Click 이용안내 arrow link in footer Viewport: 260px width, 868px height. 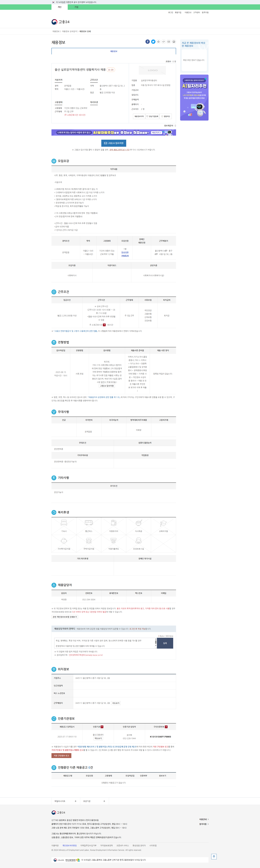click(204, 819)
